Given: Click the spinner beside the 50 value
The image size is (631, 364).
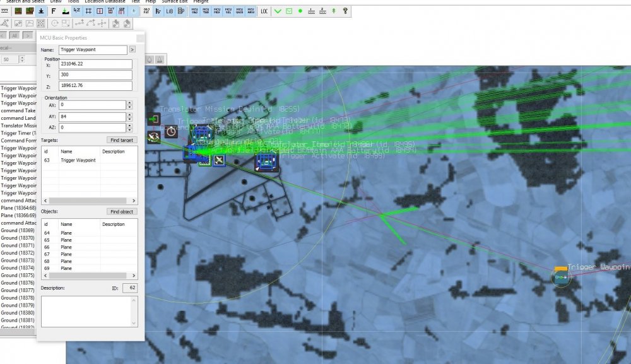Looking at the screenshot, I should [x=22, y=59].
